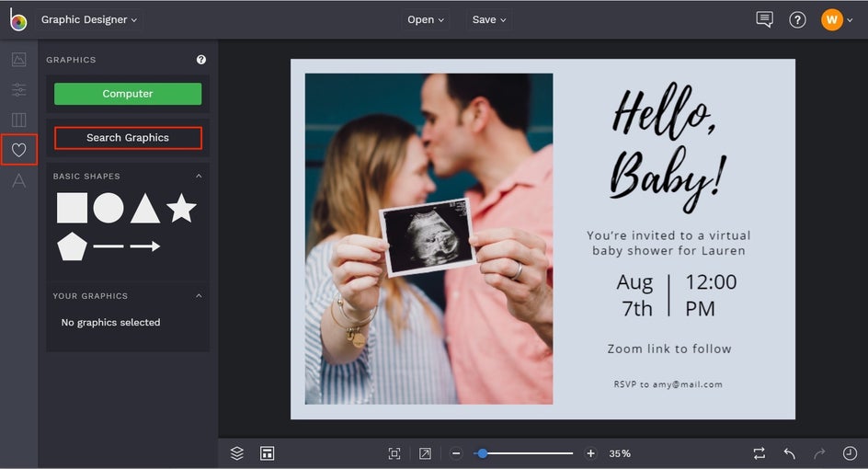Open the user account avatar menu
868x469 pixels.
click(x=832, y=19)
